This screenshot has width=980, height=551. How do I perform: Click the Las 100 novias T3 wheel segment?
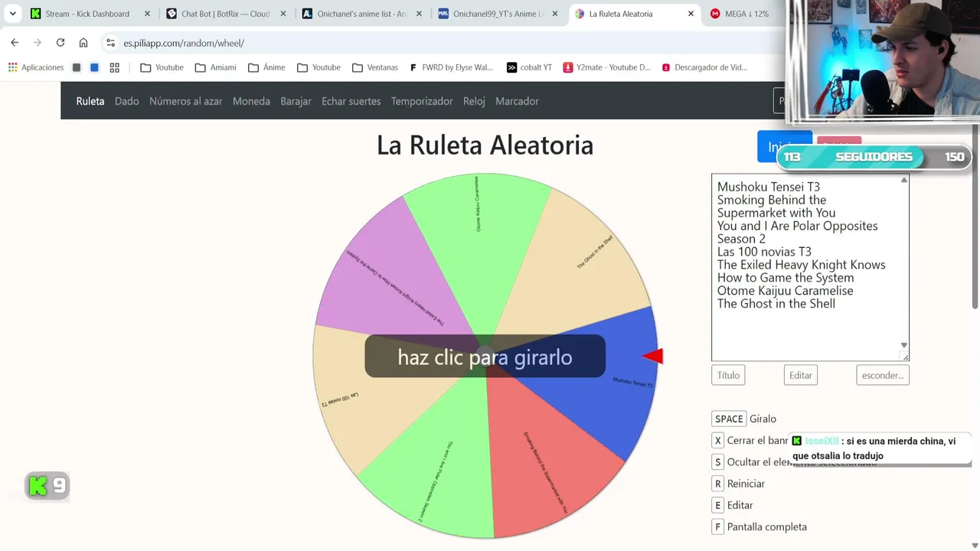[348, 398]
